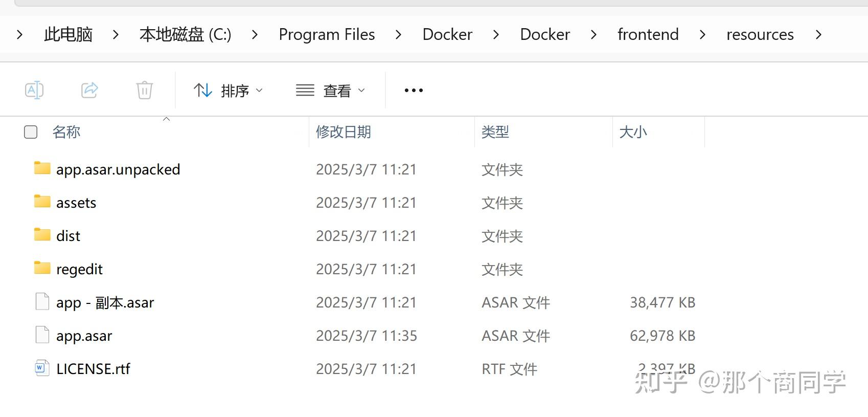The width and height of the screenshot is (868, 417).
Task: Open 此电脑 from the address bar
Action: tap(67, 34)
